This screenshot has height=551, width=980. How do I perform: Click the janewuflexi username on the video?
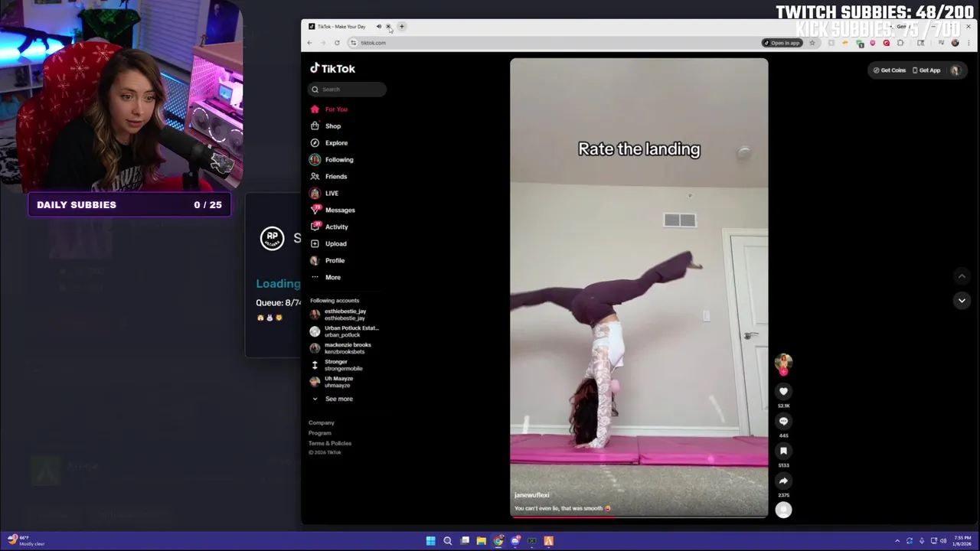coord(531,495)
